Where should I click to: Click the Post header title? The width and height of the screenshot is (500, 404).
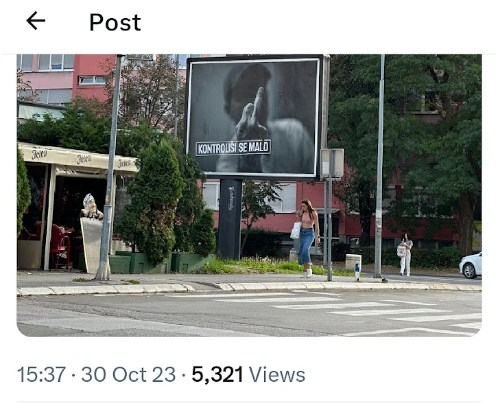click(x=115, y=22)
